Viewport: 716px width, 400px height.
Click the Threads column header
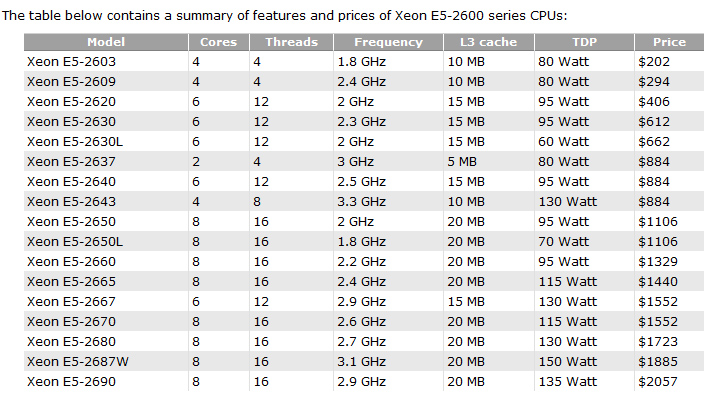click(x=291, y=42)
